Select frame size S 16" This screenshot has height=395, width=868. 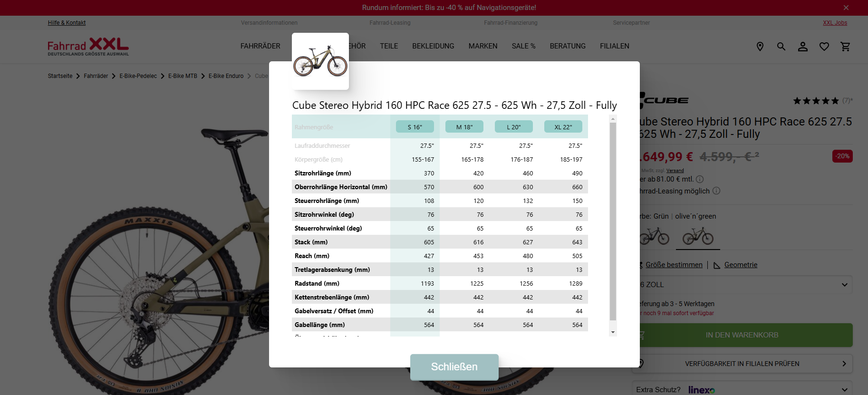pyautogui.click(x=415, y=127)
